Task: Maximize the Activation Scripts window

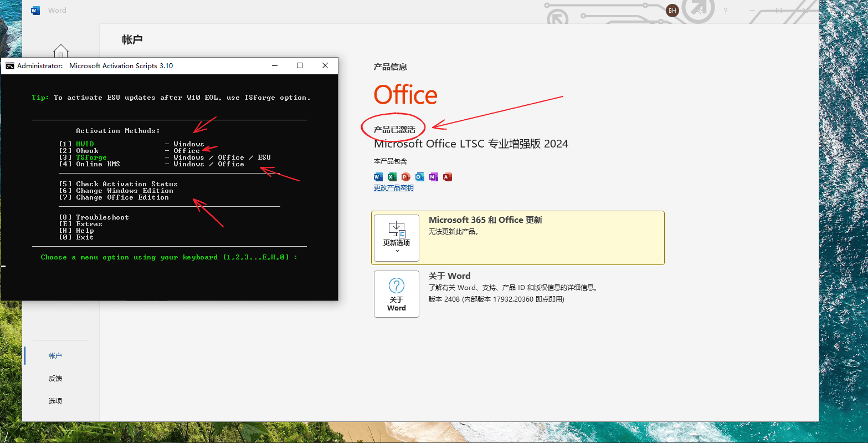Action: point(300,65)
